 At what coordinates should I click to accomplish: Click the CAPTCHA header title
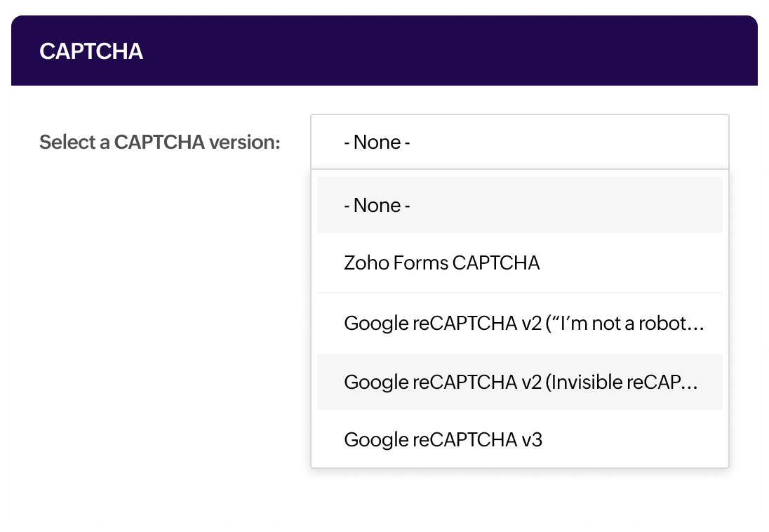point(91,51)
